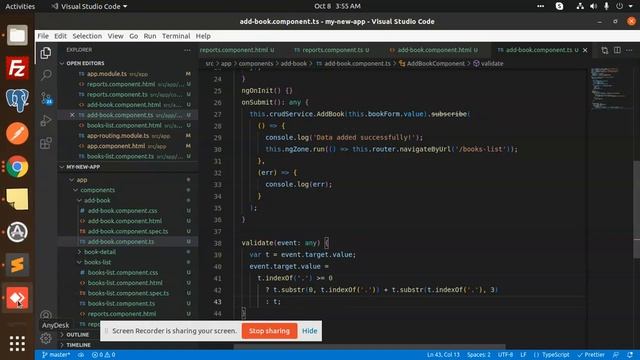640x360 pixels.
Task: Open the Selection menu
Action: tap(87, 36)
